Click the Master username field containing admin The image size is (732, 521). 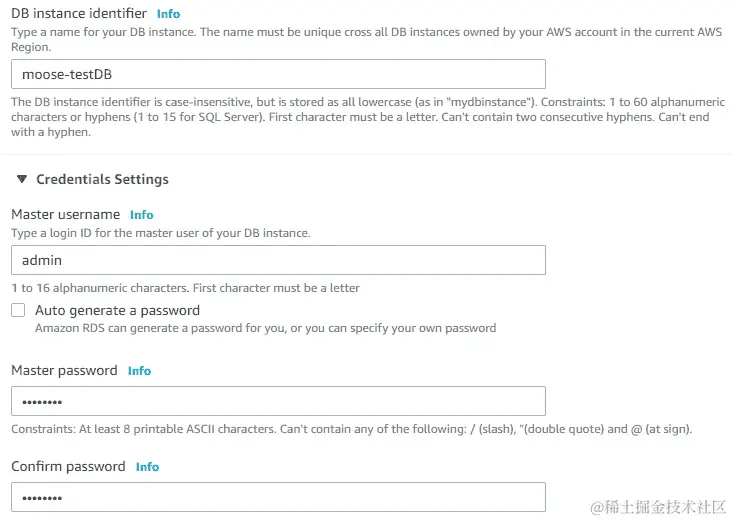[x=278, y=260]
